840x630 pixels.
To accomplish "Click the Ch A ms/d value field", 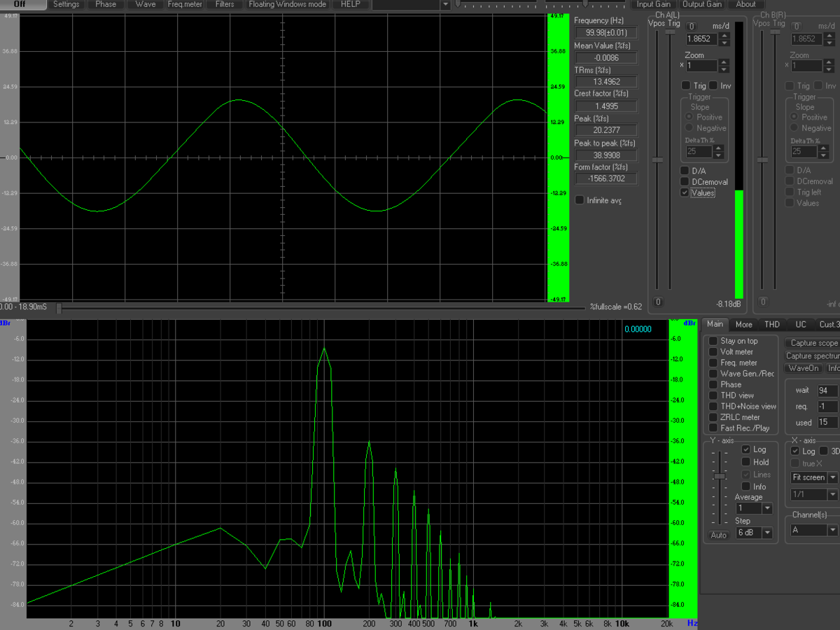I will point(701,40).
